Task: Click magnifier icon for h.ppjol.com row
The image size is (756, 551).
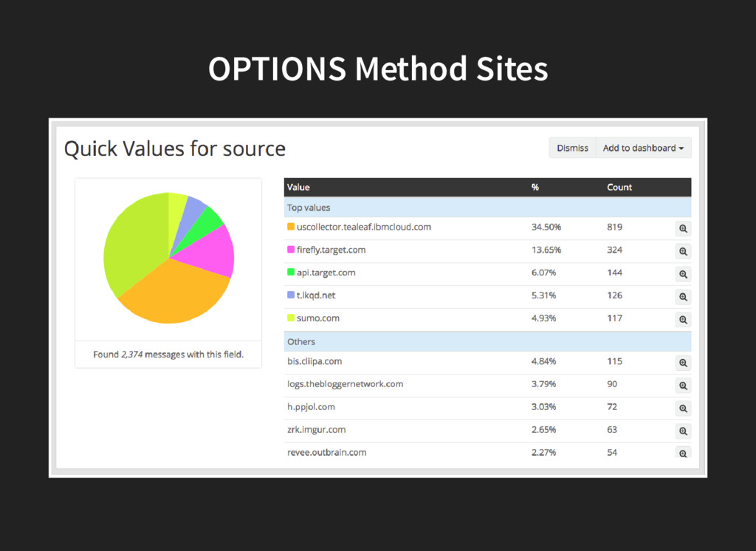Action: [683, 408]
